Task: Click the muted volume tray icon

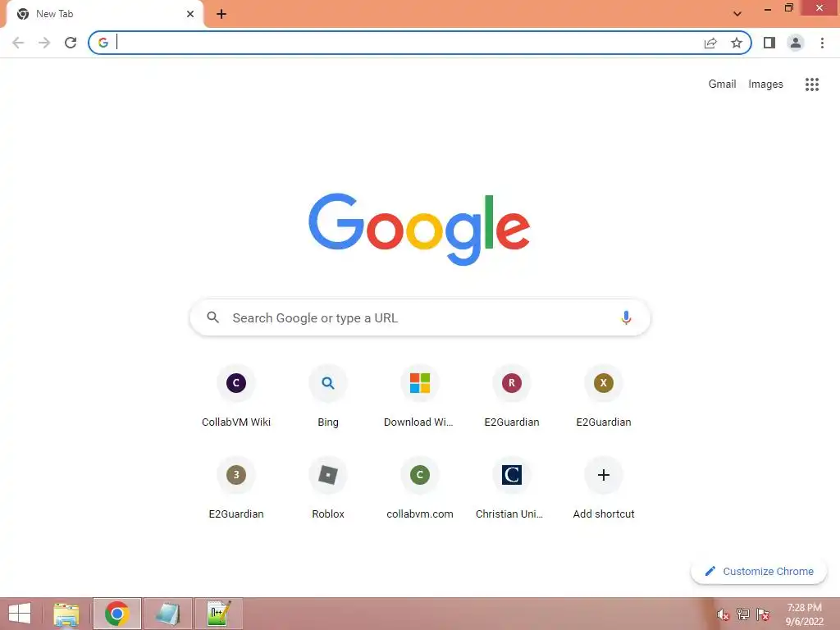Action: point(724,614)
